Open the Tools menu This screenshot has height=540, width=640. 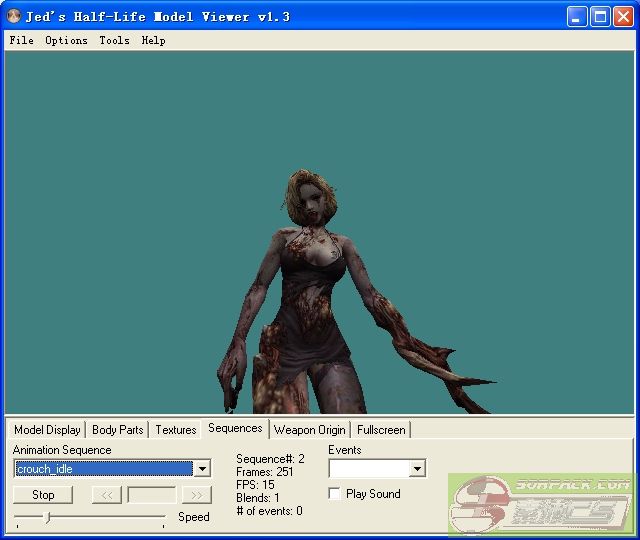(x=114, y=41)
